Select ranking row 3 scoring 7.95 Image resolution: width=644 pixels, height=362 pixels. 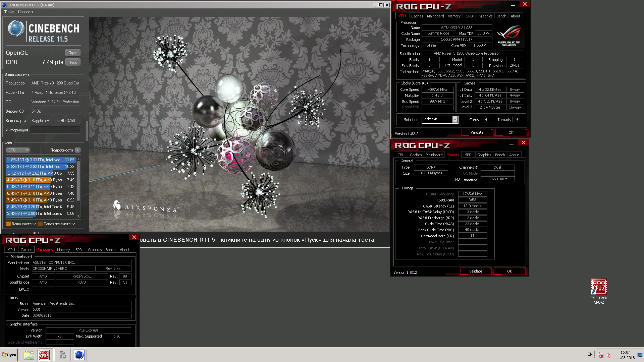coord(41,173)
